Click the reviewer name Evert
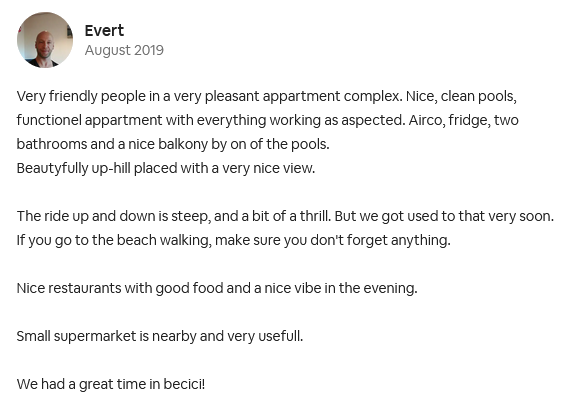 tap(104, 31)
